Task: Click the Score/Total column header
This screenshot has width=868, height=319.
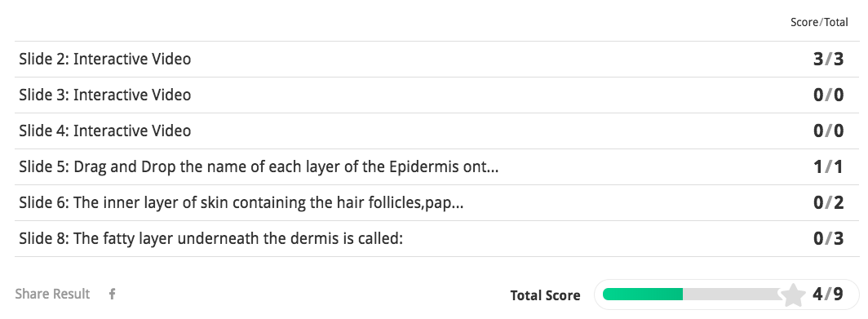Action: [819, 23]
